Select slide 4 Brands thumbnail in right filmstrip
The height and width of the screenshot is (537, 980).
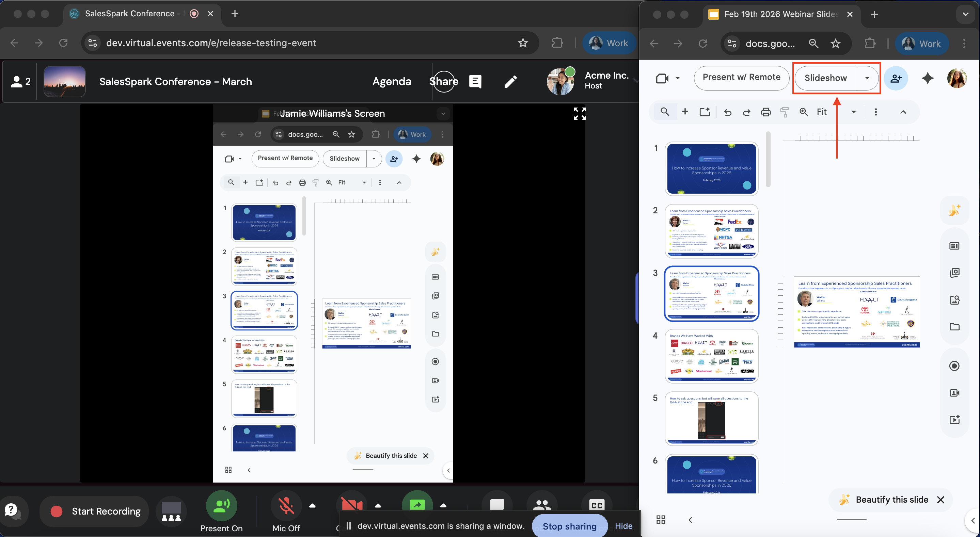pyautogui.click(x=711, y=356)
